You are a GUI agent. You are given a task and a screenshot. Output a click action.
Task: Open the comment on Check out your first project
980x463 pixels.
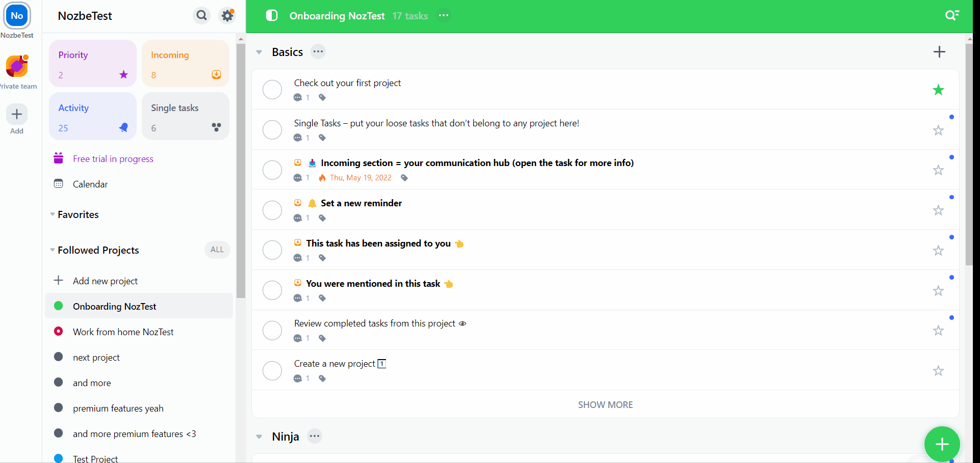298,97
